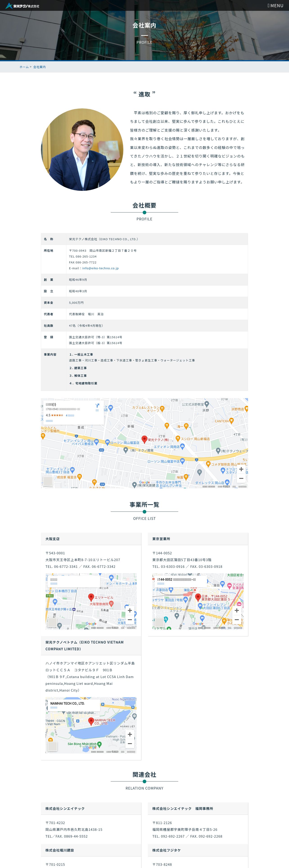Click the president's round portrait photo
289x868 pixels.
82,150
